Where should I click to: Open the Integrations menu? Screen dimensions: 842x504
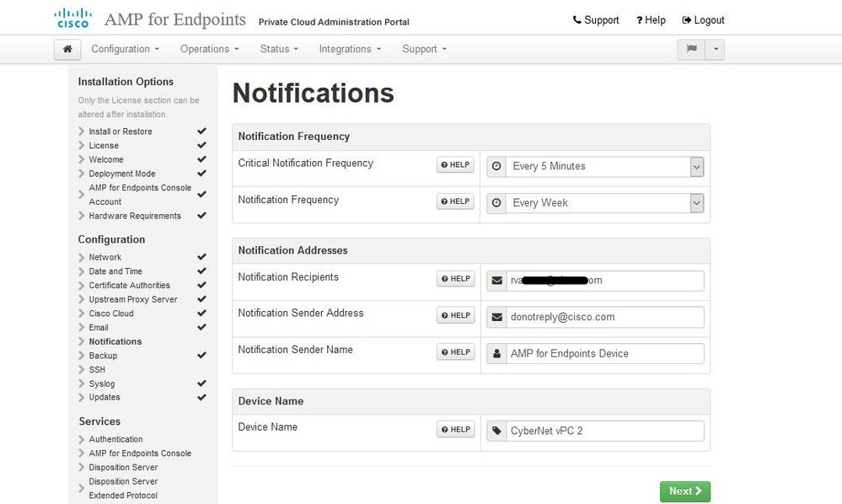click(x=350, y=49)
